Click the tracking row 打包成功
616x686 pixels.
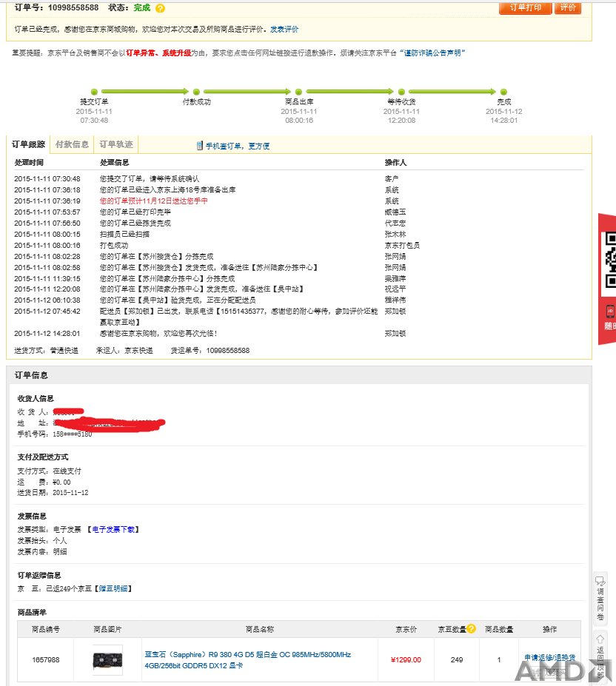(x=298, y=246)
